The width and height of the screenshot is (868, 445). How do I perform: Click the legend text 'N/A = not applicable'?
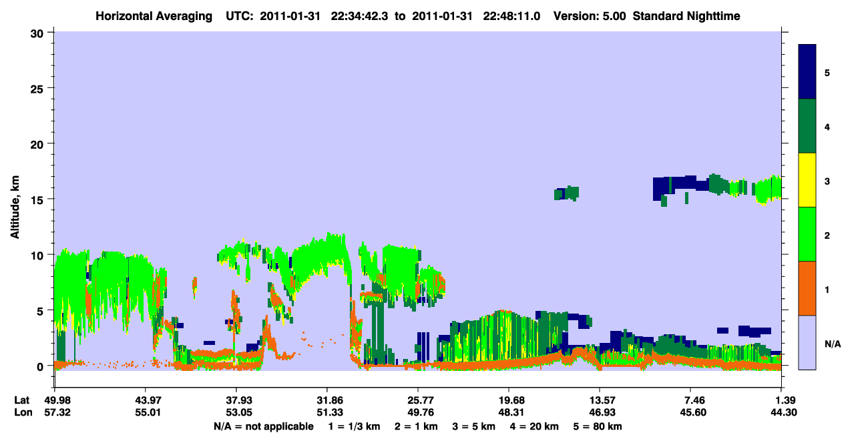[x=264, y=426]
